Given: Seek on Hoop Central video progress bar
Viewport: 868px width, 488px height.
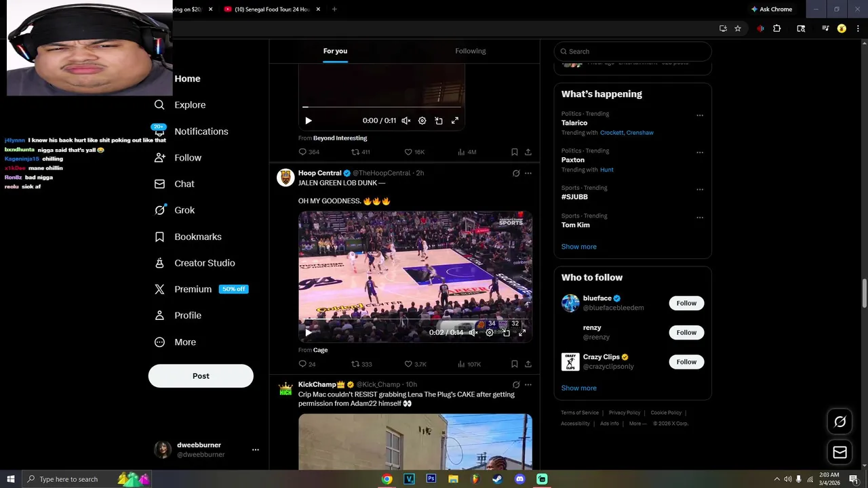Looking at the screenshot, I should pos(415,319).
